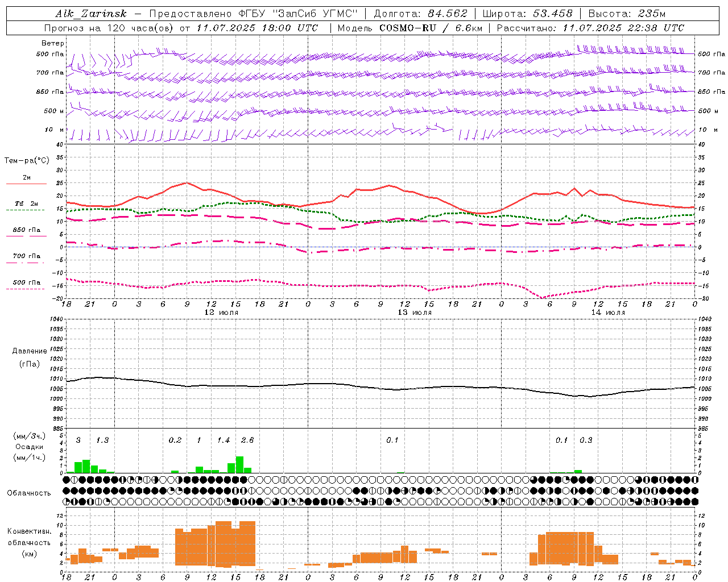Click the 12 июля date label
The width and height of the screenshot is (728, 582).
pyautogui.click(x=221, y=313)
